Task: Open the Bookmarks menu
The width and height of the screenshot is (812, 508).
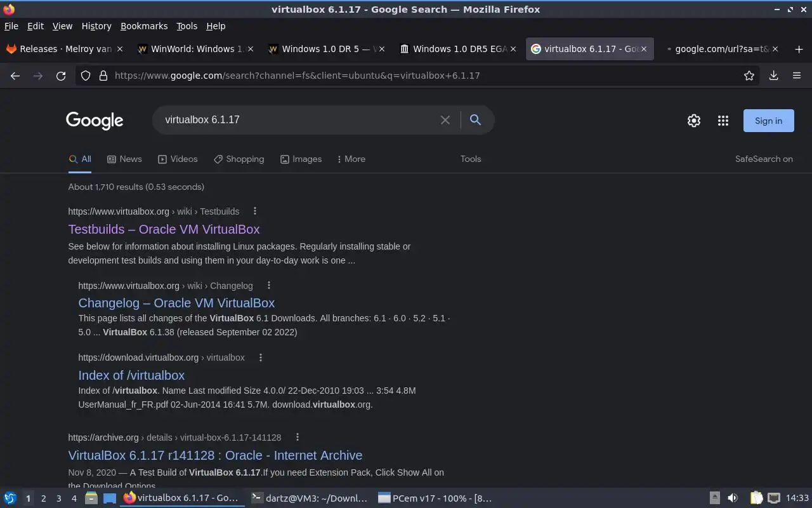Action: [144, 26]
